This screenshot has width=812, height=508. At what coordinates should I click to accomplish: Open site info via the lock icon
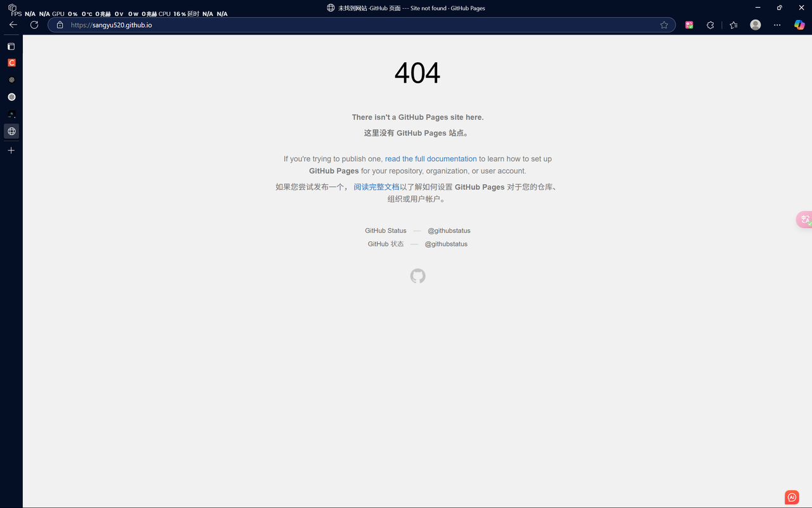click(60, 25)
